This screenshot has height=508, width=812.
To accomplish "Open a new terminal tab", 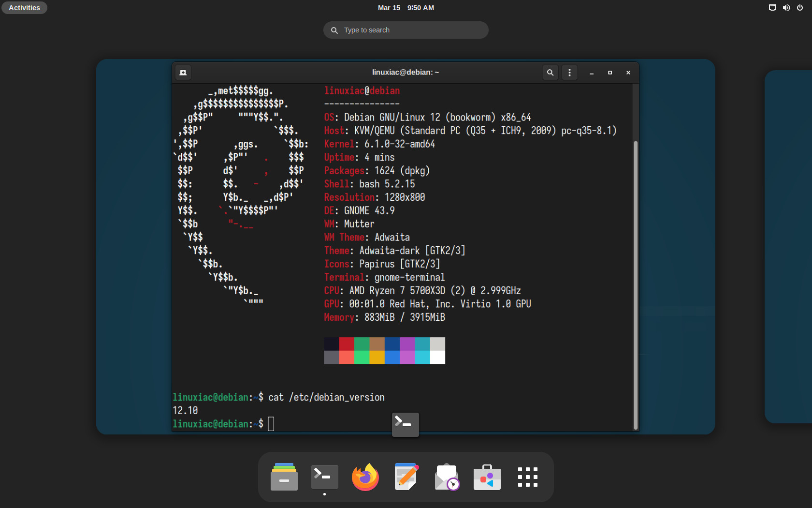I will [x=183, y=73].
